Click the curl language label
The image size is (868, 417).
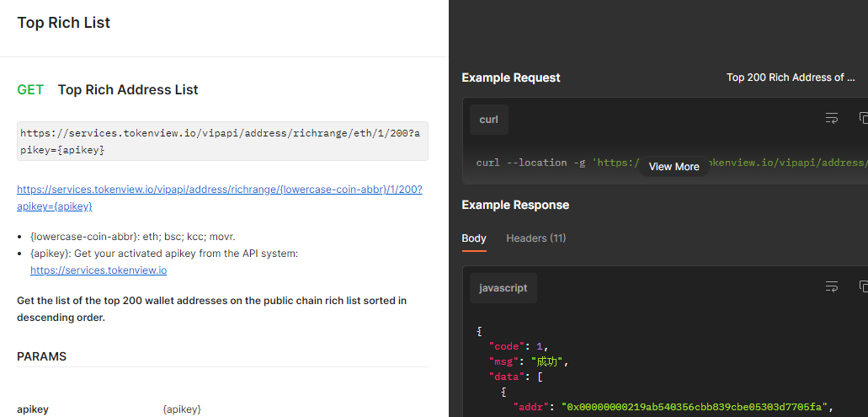tap(489, 120)
